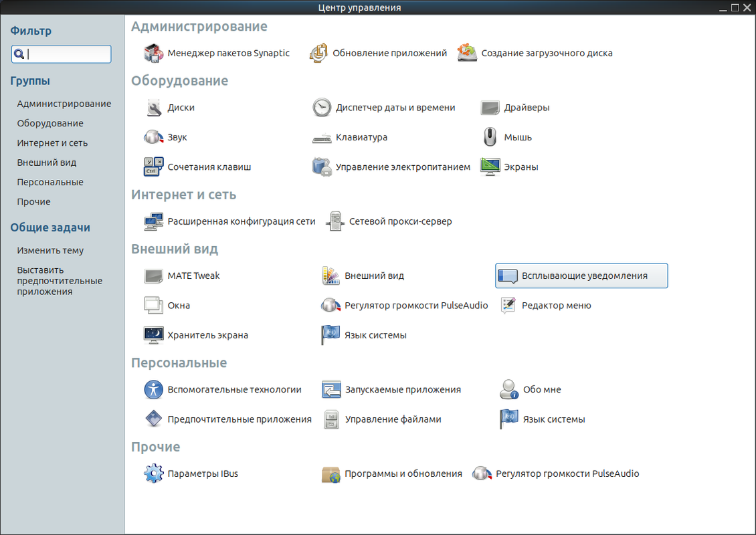Open Запускаемые приложения startup icon
This screenshot has height=535, width=756.
click(330, 389)
